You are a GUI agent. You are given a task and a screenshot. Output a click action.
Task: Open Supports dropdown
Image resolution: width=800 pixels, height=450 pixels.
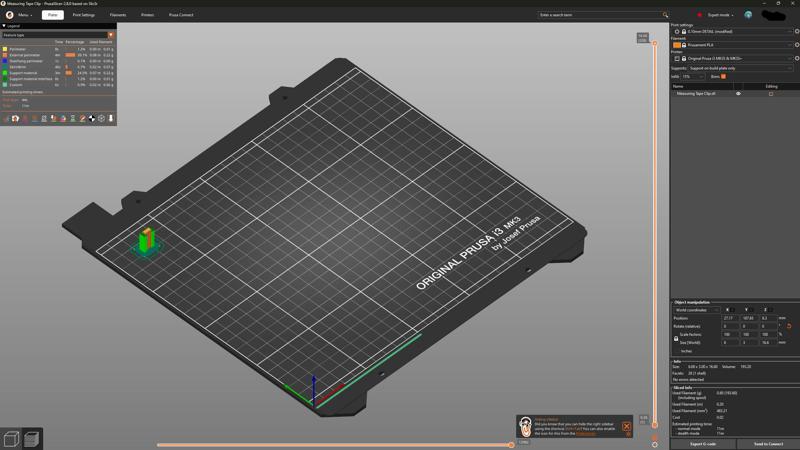pos(740,68)
